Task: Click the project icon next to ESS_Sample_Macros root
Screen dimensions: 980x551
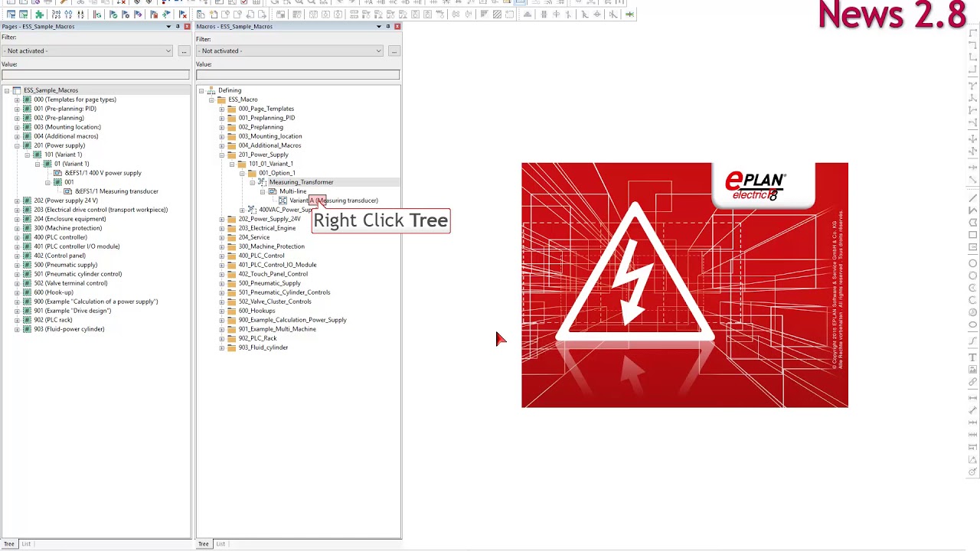Action: coord(17,90)
